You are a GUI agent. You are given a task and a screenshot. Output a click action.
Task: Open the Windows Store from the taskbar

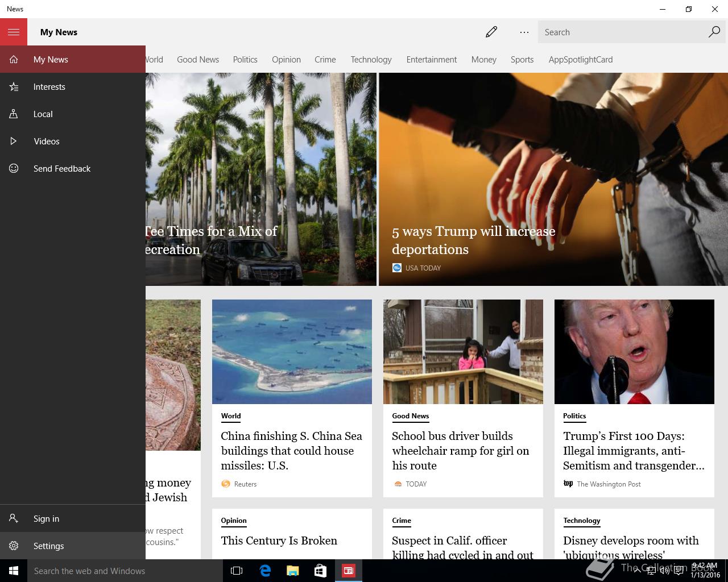(x=321, y=571)
